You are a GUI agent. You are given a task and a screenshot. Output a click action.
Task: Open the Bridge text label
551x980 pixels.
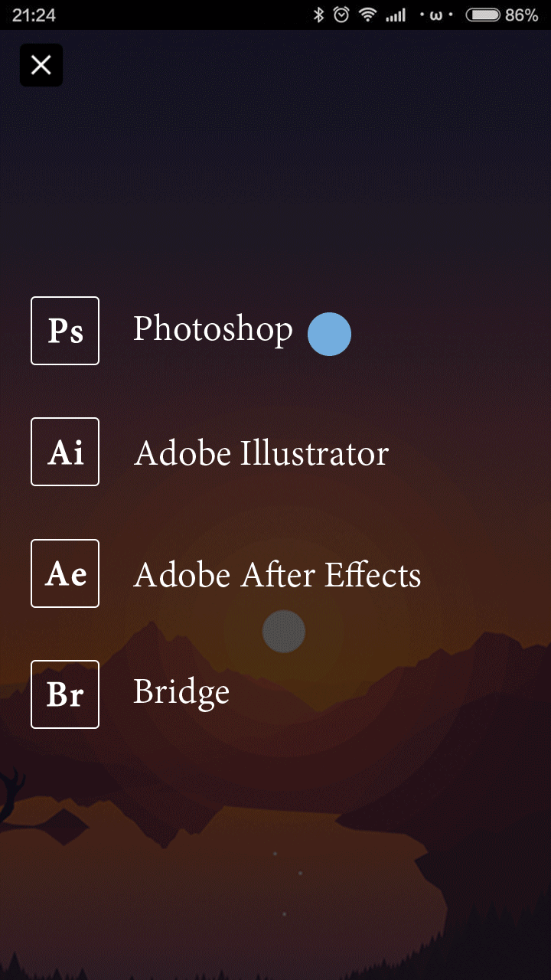(181, 692)
